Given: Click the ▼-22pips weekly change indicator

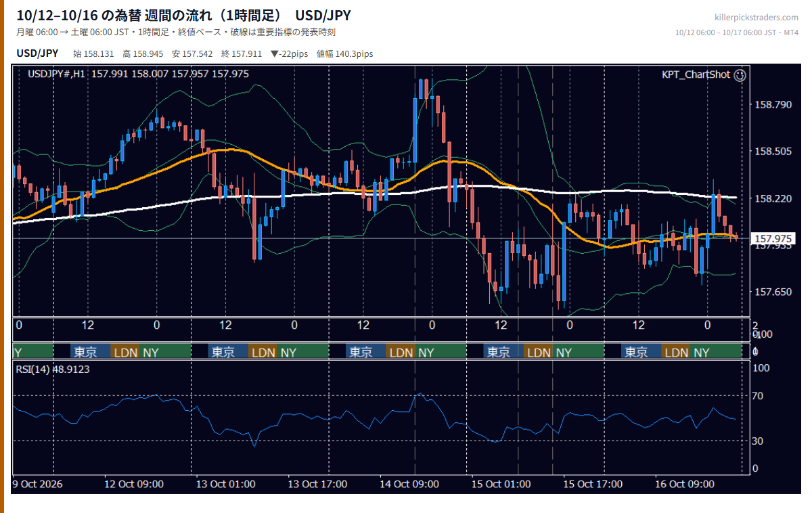Looking at the screenshot, I should pos(289,53).
